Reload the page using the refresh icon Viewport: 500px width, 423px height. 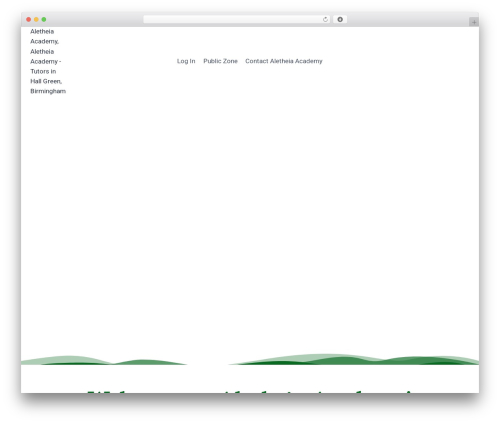[325, 20]
